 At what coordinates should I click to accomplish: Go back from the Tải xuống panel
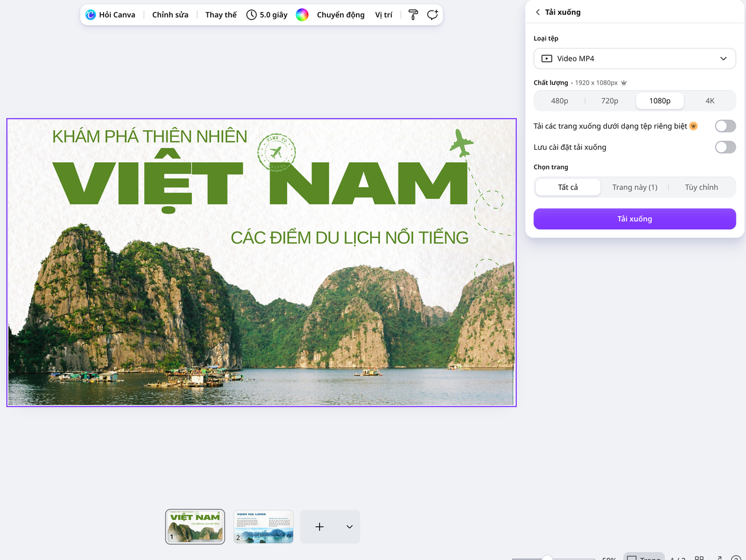point(538,12)
